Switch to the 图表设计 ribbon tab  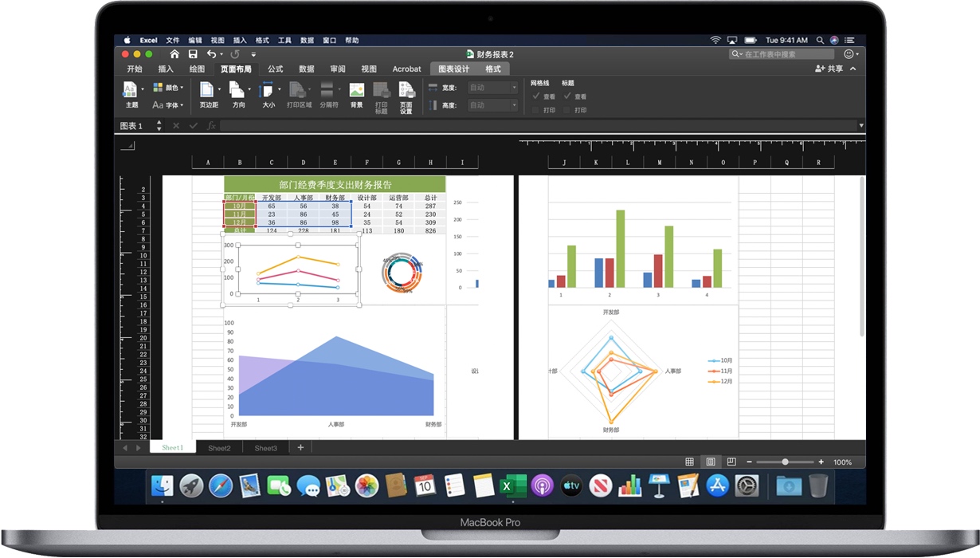click(454, 69)
